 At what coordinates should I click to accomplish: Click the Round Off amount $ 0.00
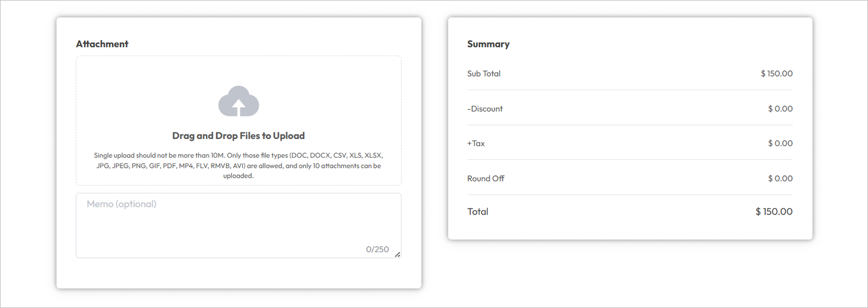click(781, 178)
